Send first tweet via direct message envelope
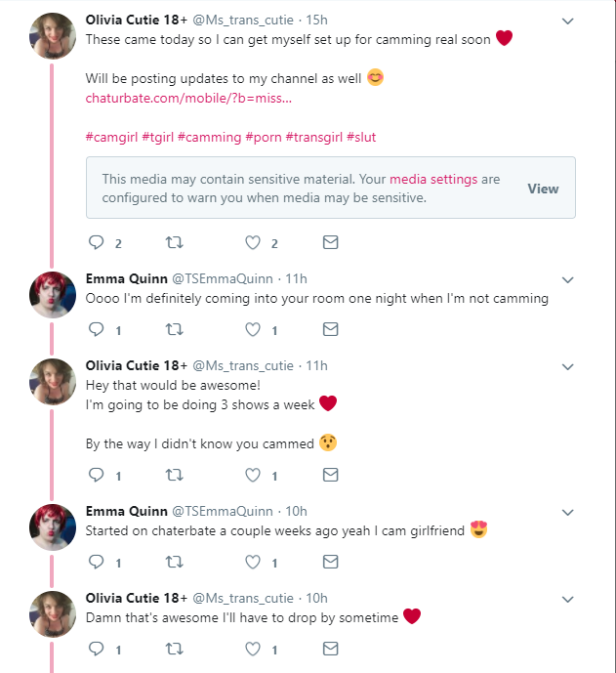 [x=330, y=242]
